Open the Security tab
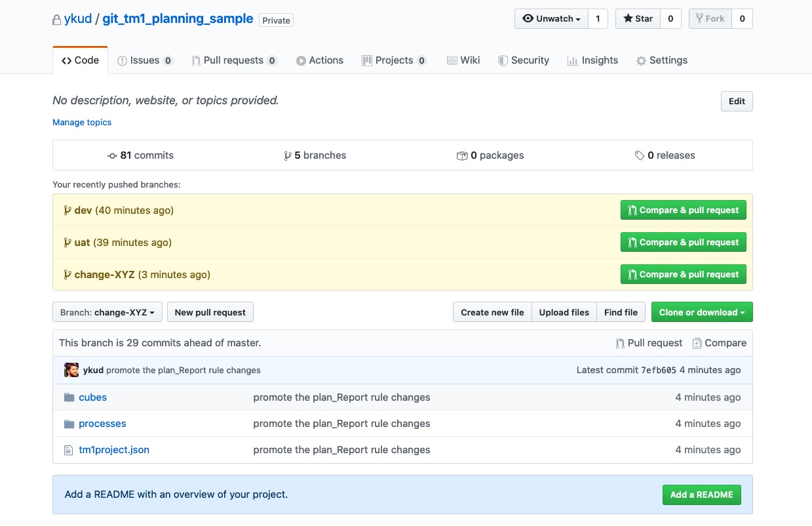Screen dimensions: 812x526 pos(523,60)
